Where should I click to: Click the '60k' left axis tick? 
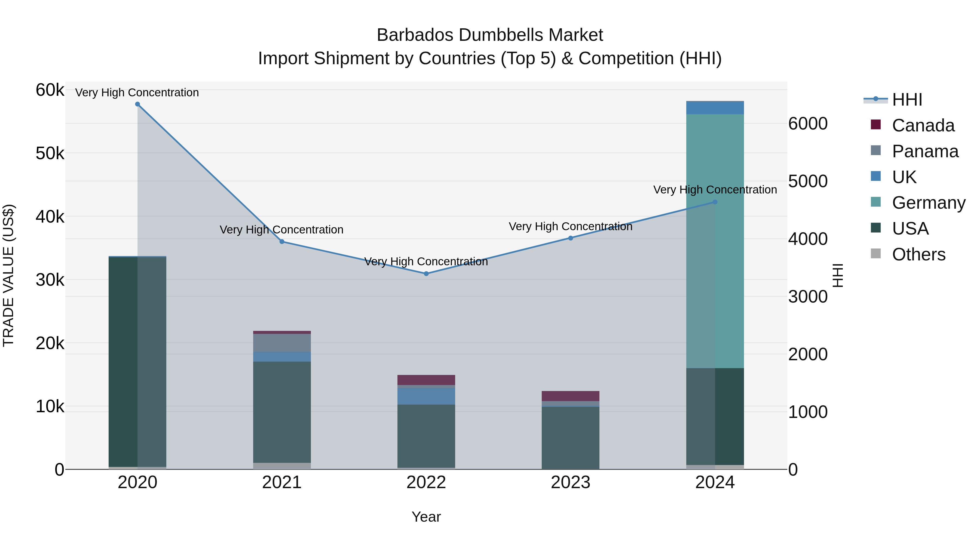(x=50, y=90)
